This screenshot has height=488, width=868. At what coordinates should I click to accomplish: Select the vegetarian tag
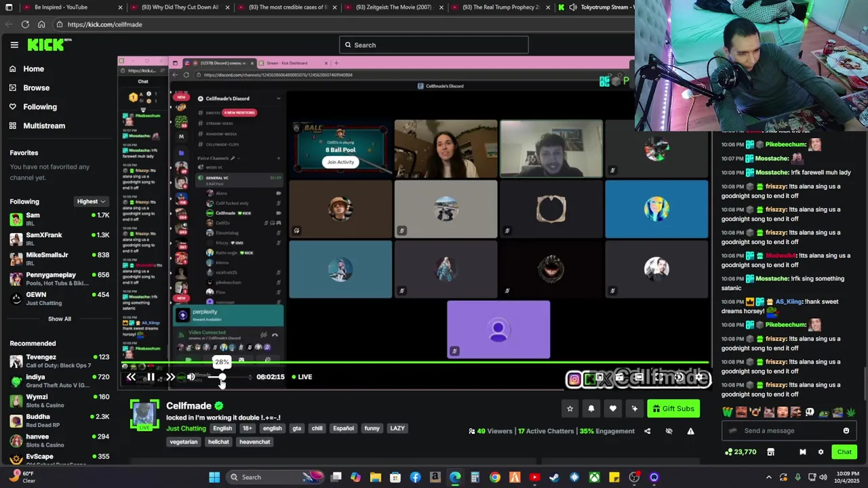point(184,442)
